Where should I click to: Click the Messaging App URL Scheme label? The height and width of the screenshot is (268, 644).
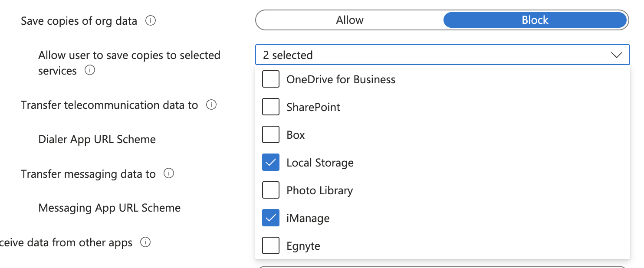tap(109, 208)
